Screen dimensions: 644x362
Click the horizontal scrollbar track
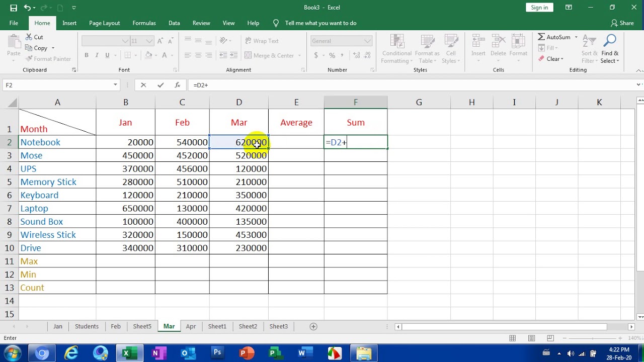coord(515,327)
